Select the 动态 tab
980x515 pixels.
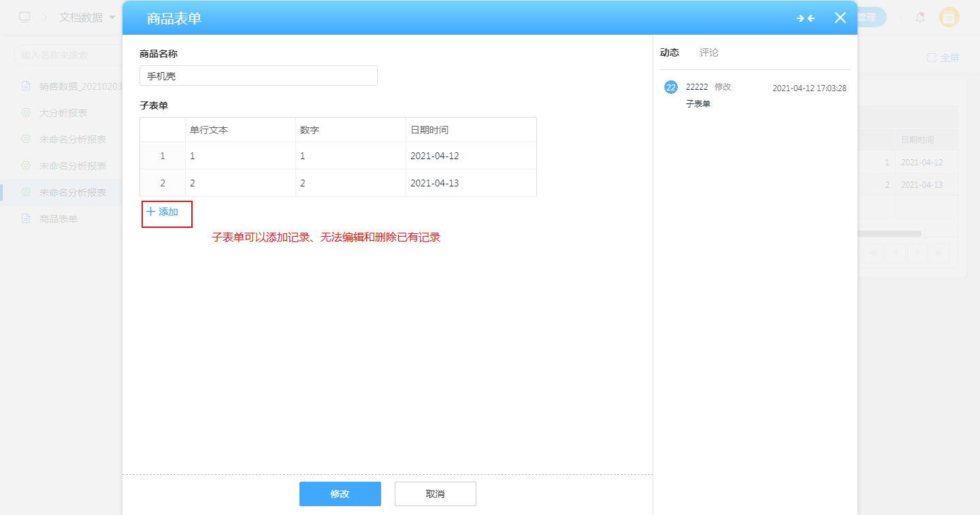tap(670, 52)
